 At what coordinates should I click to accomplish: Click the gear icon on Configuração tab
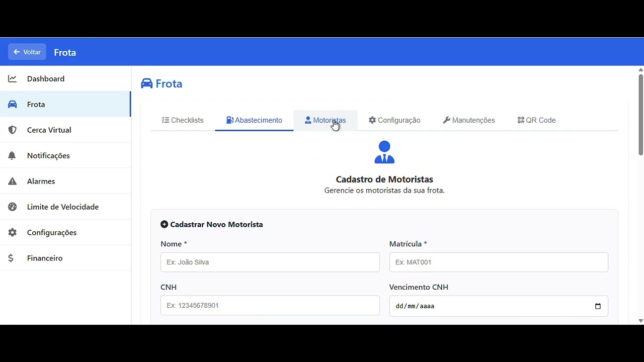coord(372,120)
